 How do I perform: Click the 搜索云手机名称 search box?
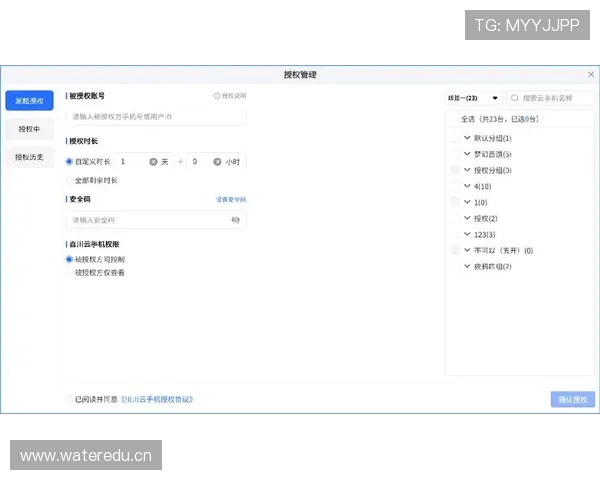coord(550,98)
